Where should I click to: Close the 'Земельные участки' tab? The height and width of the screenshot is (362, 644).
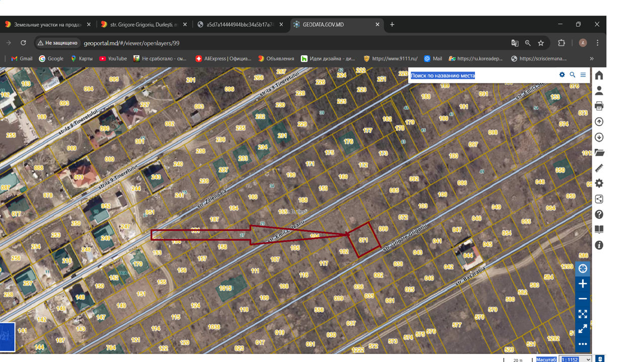[89, 24]
